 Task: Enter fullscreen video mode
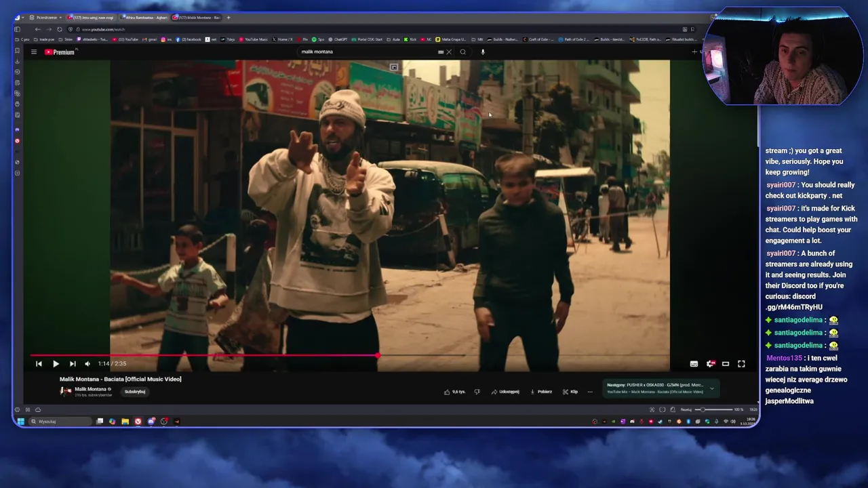(741, 364)
